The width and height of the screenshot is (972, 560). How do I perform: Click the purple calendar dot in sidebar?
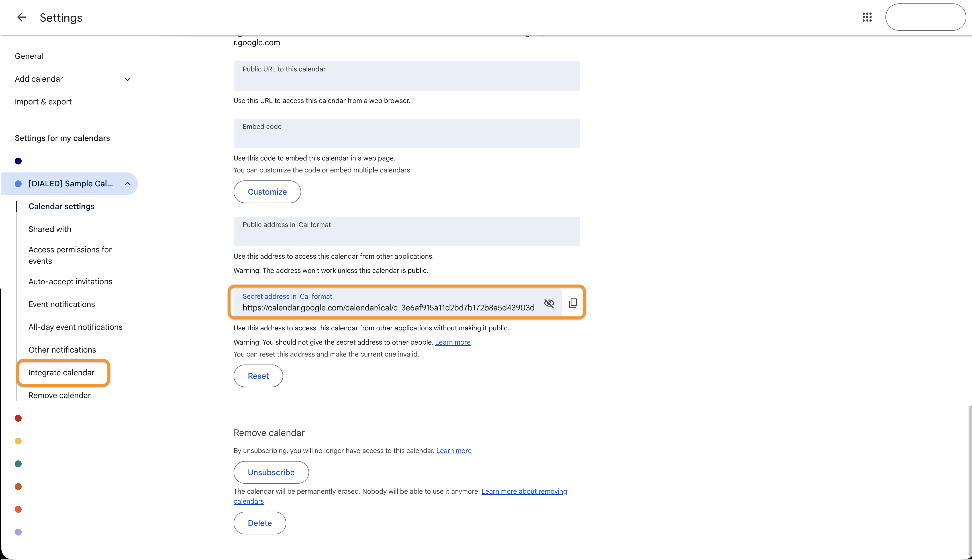point(18,532)
